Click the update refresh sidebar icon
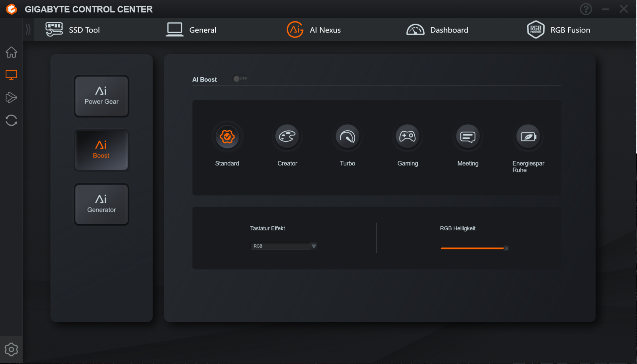The height and width of the screenshot is (364, 637). pyautogui.click(x=11, y=120)
